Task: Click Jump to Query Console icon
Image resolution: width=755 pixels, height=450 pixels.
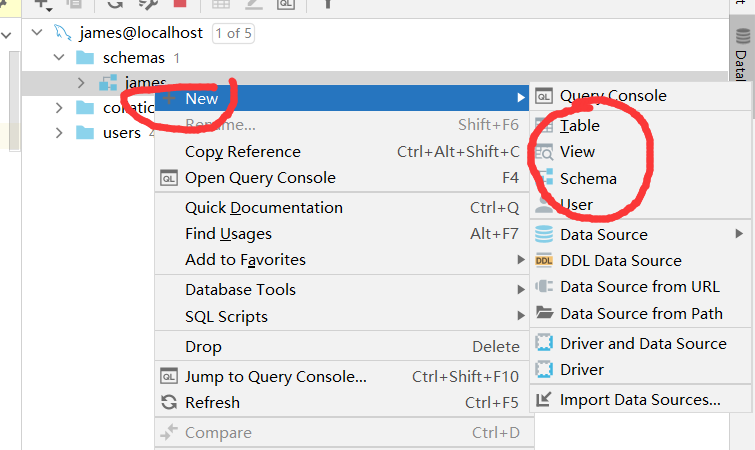Action: 169,376
